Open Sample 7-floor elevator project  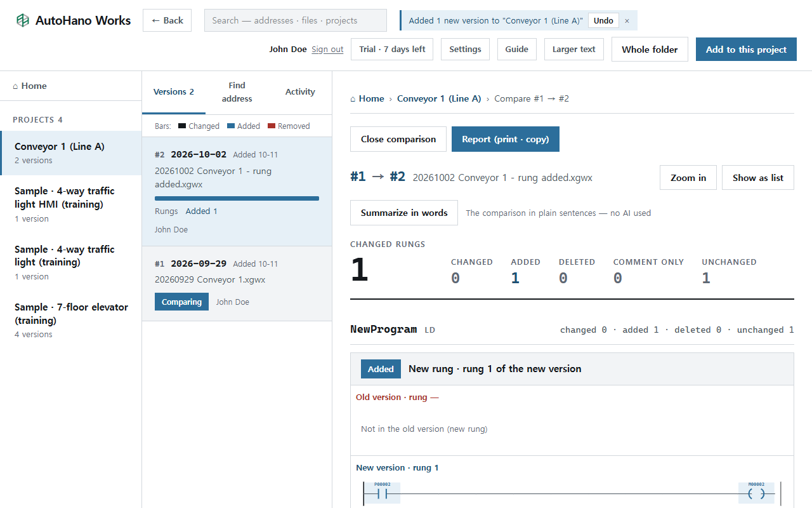pyautogui.click(x=70, y=320)
